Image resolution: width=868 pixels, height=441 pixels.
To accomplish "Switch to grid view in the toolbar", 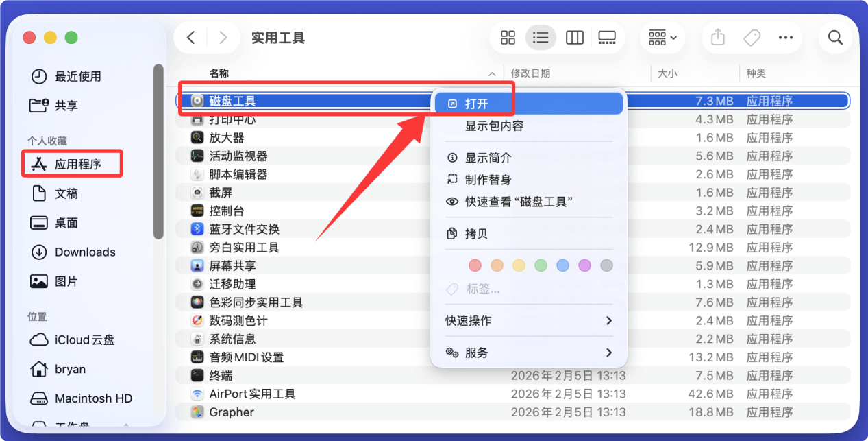I will 507,37.
